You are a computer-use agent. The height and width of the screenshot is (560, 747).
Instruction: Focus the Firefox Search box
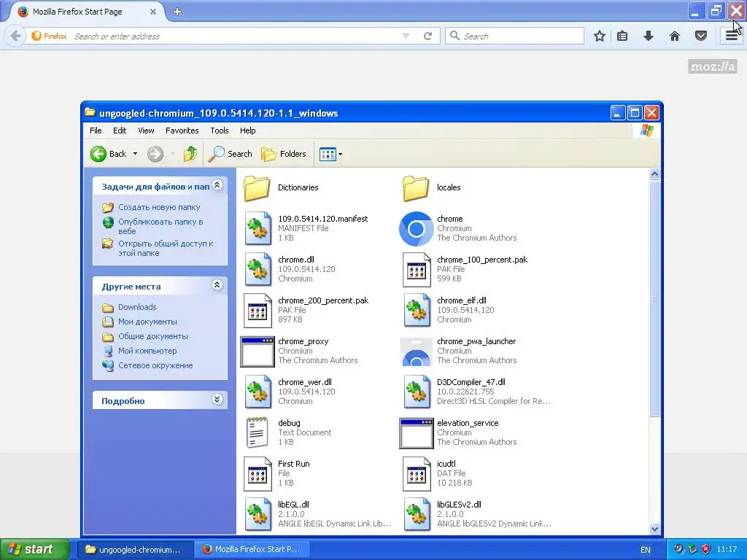point(514,36)
